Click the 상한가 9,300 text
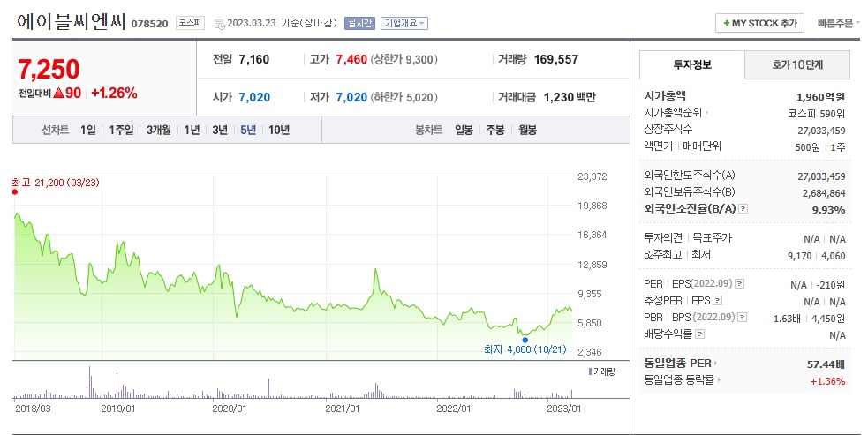 tap(404, 59)
